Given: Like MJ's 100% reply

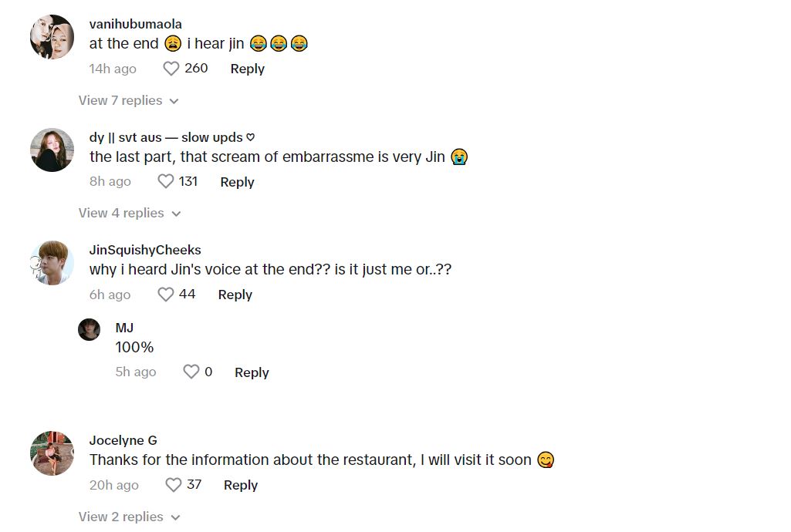Looking at the screenshot, I should coord(191,372).
